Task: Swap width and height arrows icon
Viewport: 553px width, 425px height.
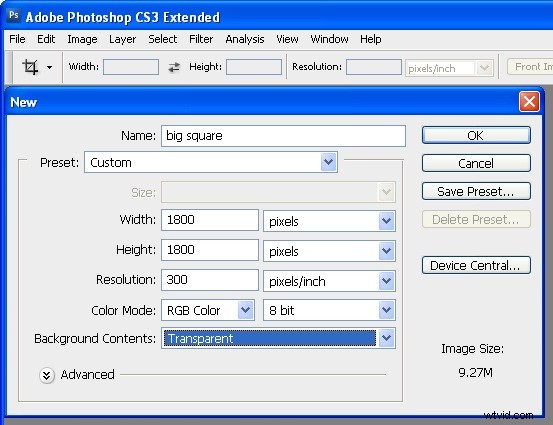Action: pos(174,67)
